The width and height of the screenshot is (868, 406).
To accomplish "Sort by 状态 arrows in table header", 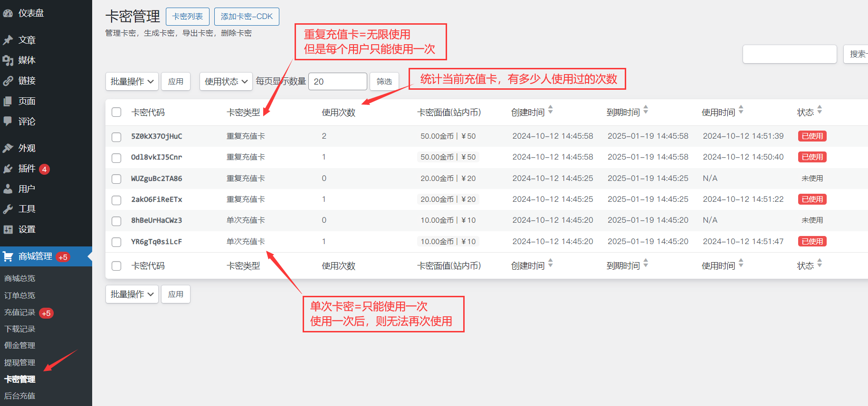I will [820, 110].
